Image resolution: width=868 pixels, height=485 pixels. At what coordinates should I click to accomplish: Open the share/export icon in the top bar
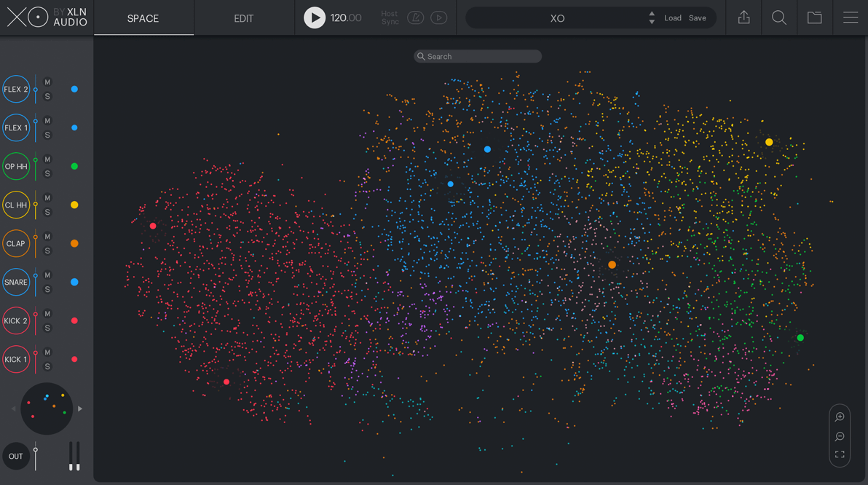pos(743,17)
